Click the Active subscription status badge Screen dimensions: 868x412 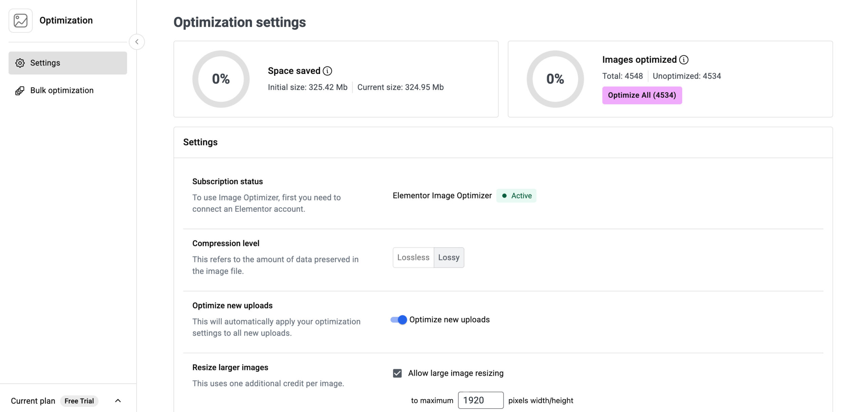click(x=516, y=195)
